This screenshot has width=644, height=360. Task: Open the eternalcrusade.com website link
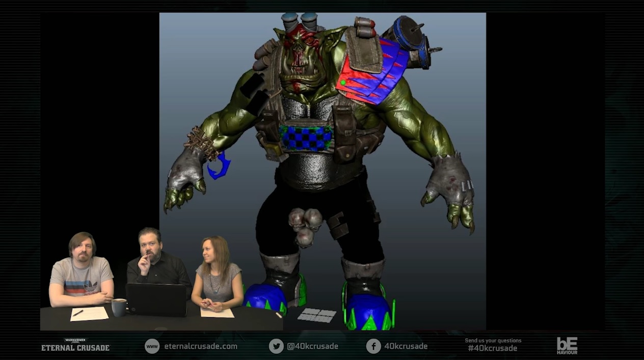pyautogui.click(x=201, y=346)
